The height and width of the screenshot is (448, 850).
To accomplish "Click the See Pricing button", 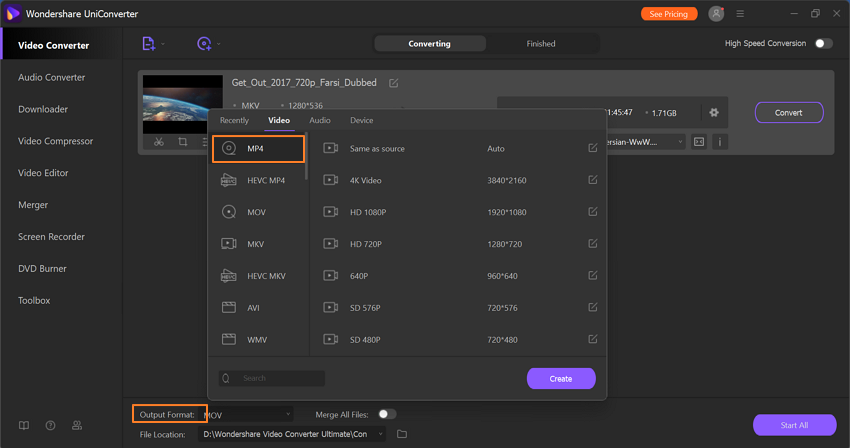I will [669, 14].
